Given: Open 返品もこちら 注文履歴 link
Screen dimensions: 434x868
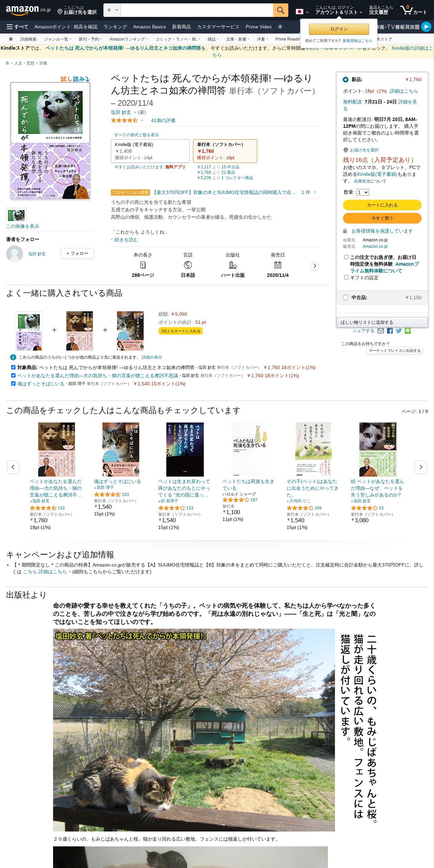Looking at the screenshot, I should [381, 10].
